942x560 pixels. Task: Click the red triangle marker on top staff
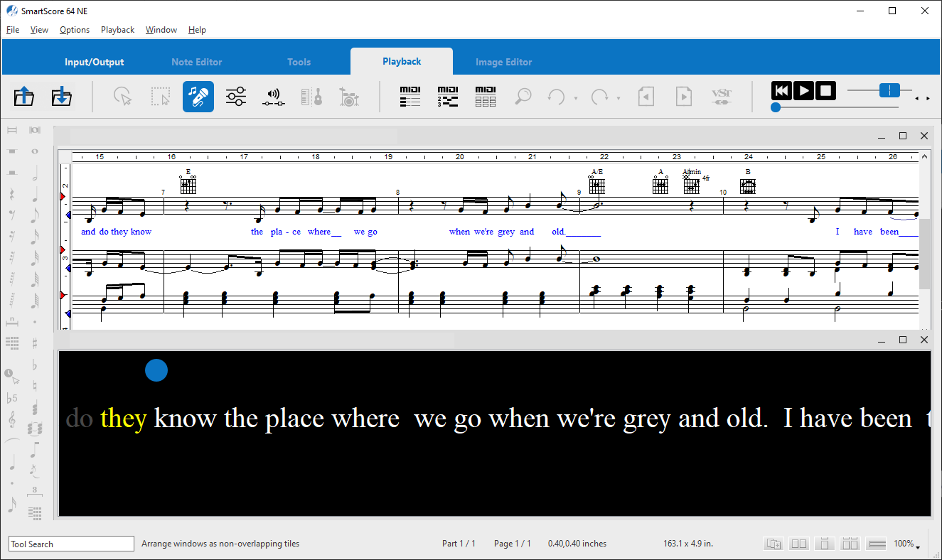coord(63,197)
